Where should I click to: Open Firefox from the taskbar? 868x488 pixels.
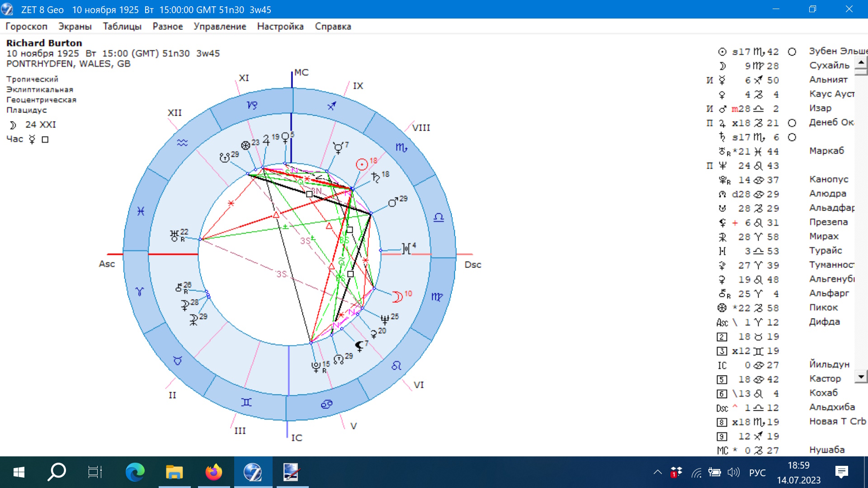(x=214, y=473)
